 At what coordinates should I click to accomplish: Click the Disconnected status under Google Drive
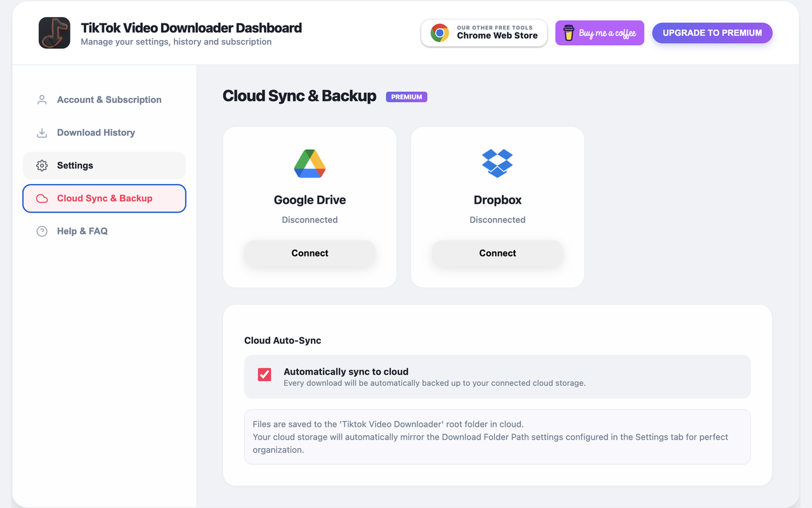tap(310, 220)
